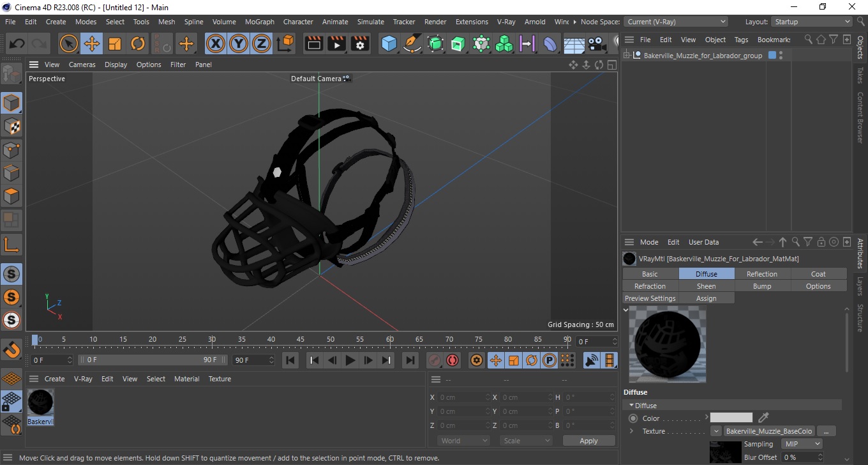
Task: Open the texture options arrow dropdown
Action: (x=716, y=431)
